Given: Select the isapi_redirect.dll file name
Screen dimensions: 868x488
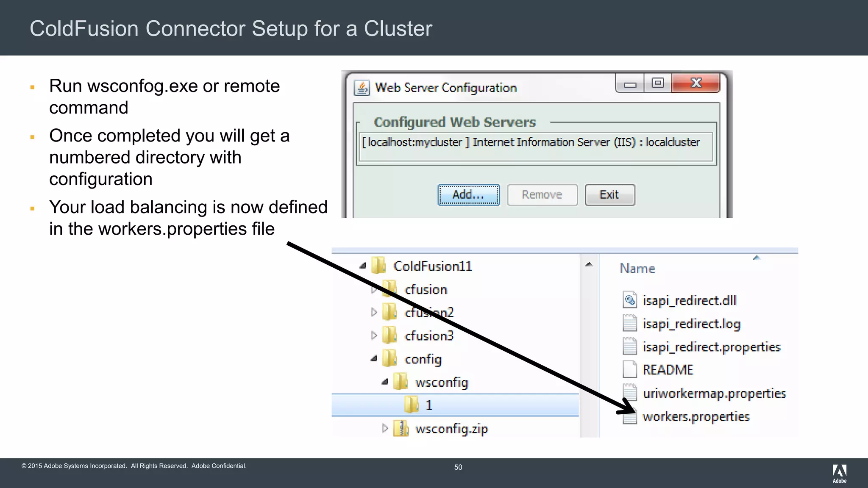Looking at the screenshot, I should pos(690,301).
